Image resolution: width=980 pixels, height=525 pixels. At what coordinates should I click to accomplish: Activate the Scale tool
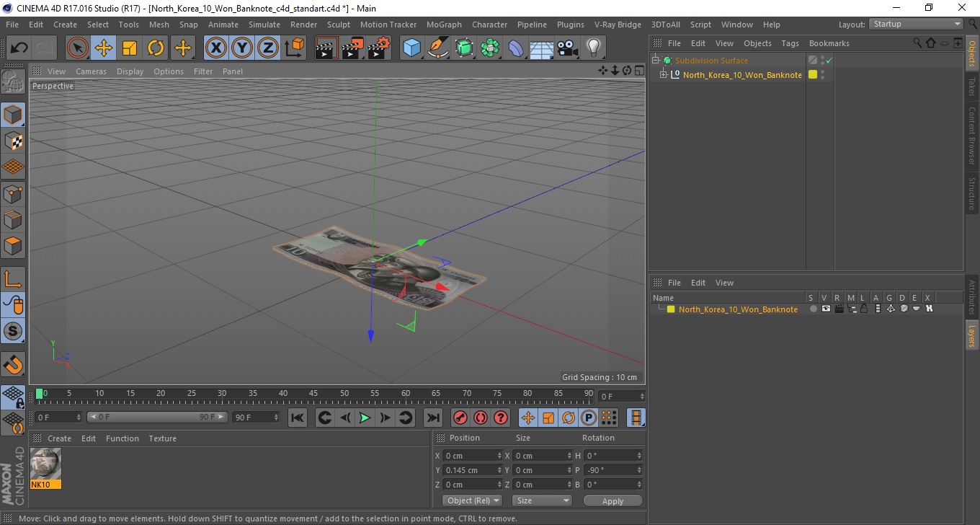130,48
